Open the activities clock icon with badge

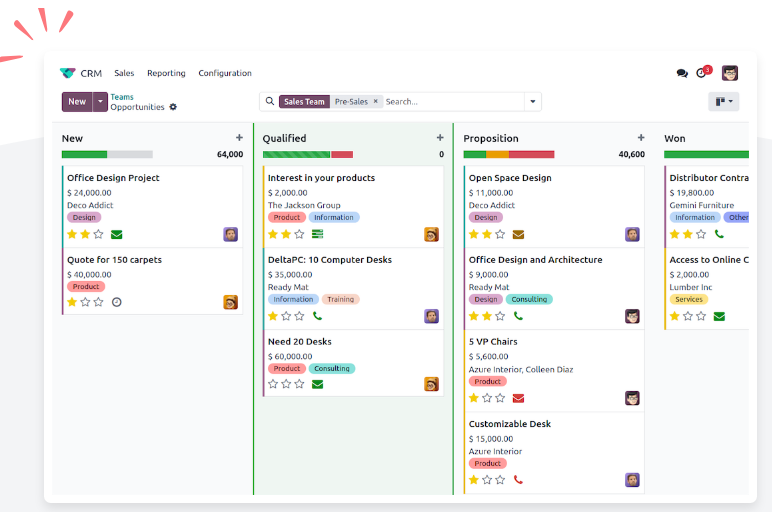click(x=703, y=73)
